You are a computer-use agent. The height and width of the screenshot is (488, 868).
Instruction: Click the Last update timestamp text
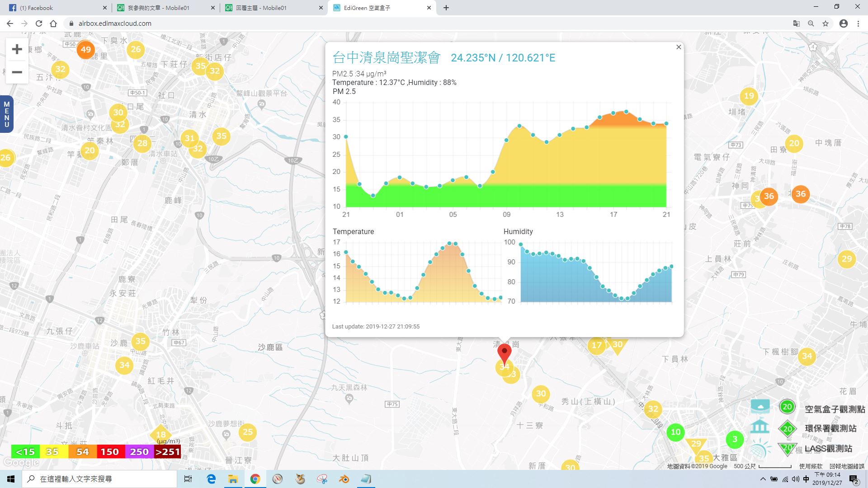(x=376, y=326)
